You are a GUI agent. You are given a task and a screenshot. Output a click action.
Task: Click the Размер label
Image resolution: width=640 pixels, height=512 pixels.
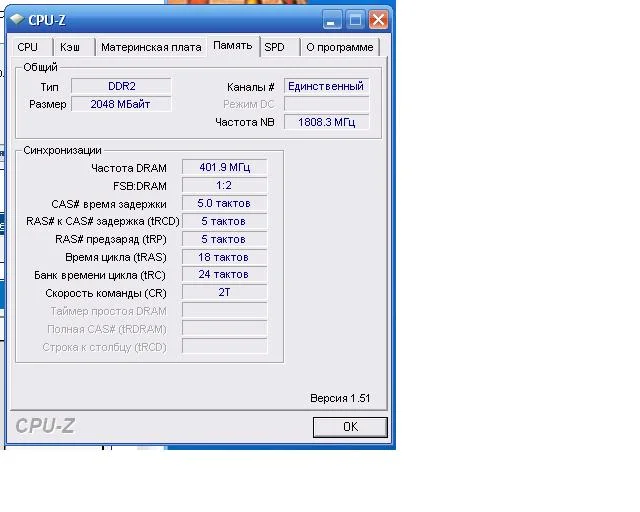coord(47,104)
